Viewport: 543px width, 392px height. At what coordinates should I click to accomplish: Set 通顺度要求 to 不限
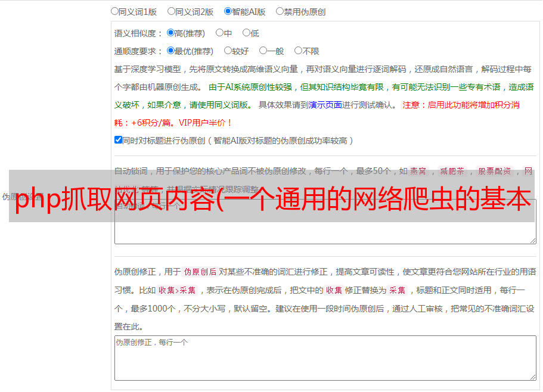pos(298,51)
